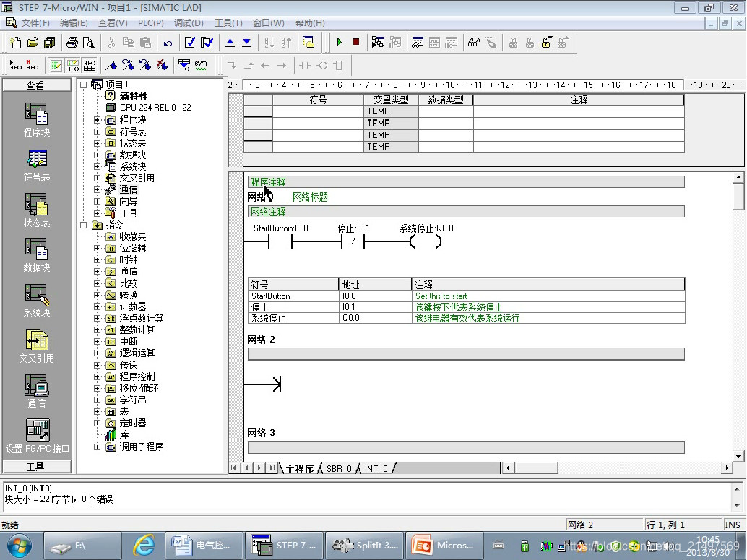Select 新特性 tree item
This screenshot has width=747, height=560.
pos(134,96)
